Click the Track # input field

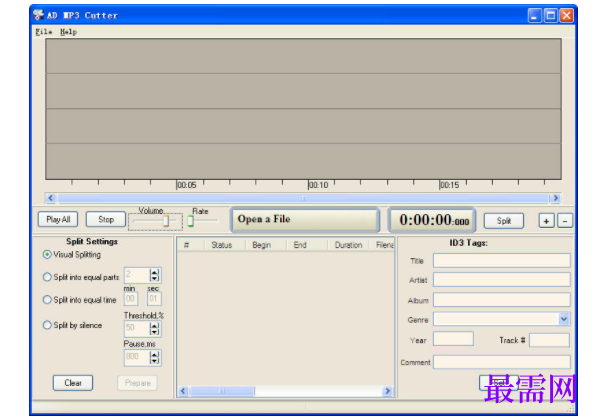(549, 340)
